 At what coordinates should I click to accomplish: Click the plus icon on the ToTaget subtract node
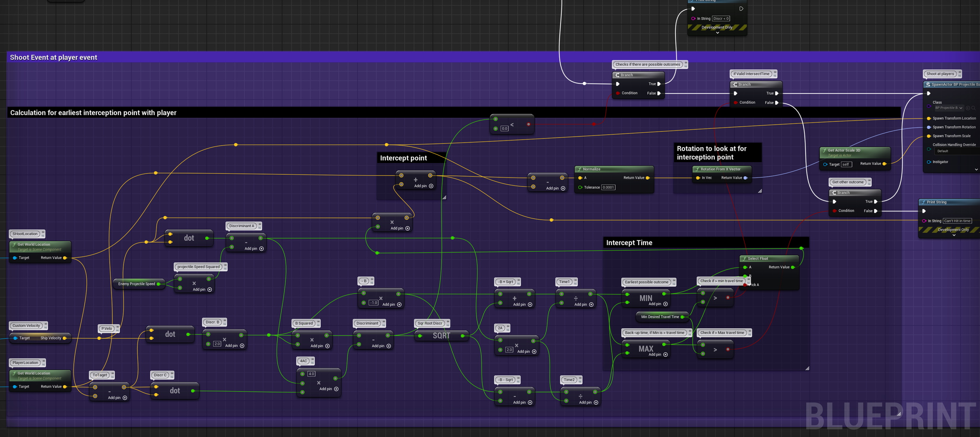125,398
